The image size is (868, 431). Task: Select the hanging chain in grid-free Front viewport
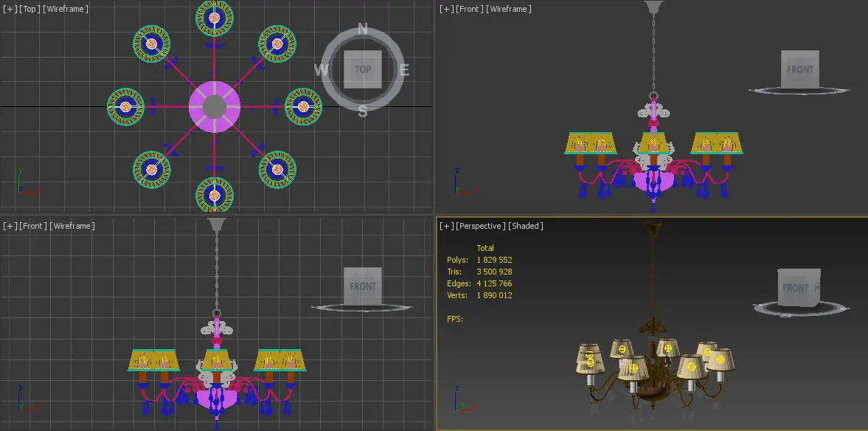(654, 52)
